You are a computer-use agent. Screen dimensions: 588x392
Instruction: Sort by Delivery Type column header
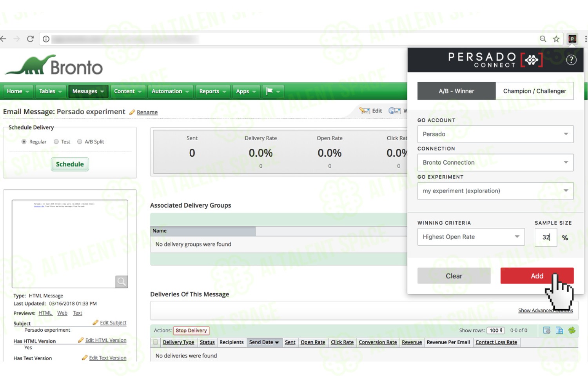(x=178, y=342)
